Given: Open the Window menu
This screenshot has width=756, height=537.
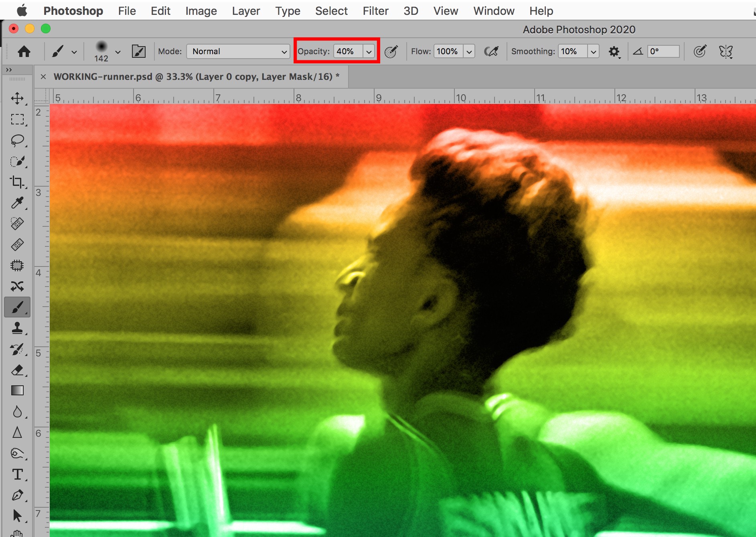Looking at the screenshot, I should pos(494,11).
